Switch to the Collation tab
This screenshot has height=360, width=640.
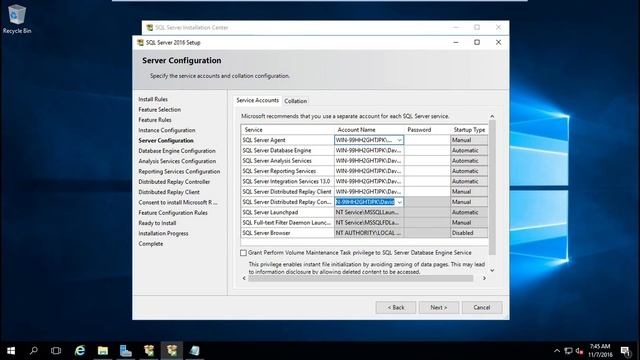point(296,101)
